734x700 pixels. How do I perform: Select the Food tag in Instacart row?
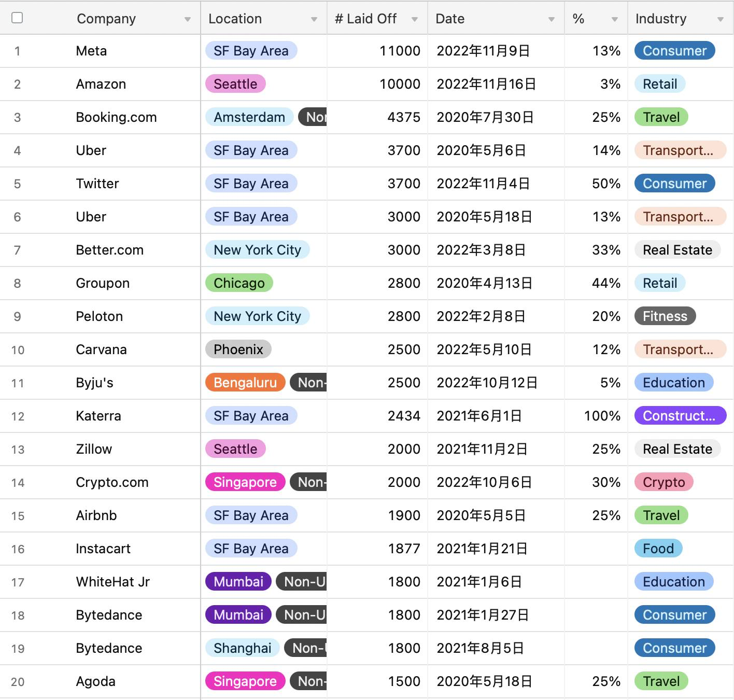tap(658, 549)
